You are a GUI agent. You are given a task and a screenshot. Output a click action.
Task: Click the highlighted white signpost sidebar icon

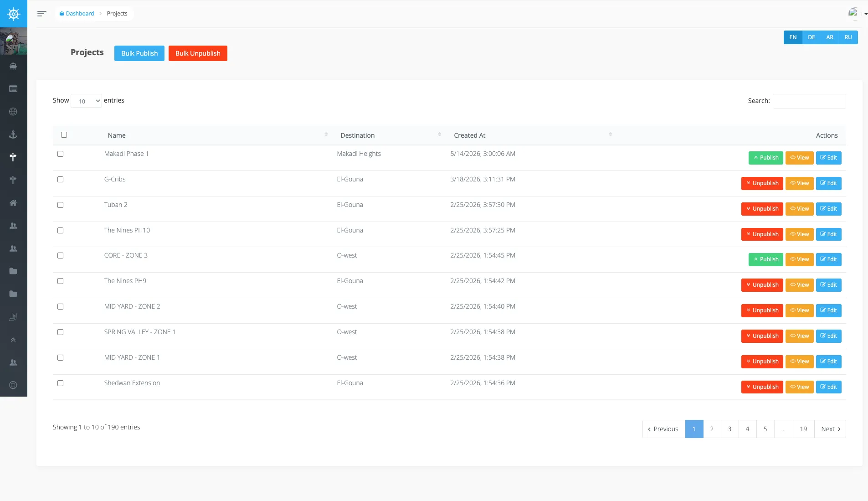coord(13,157)
